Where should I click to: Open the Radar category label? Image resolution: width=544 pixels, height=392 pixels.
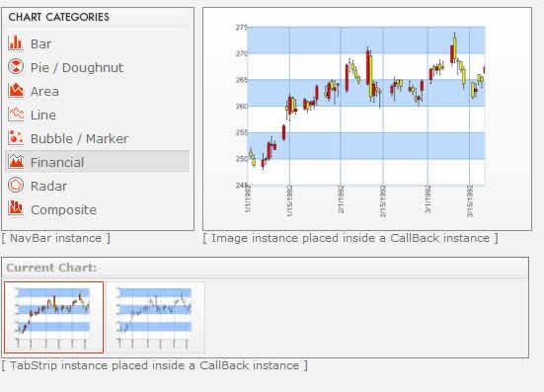[49, 187]
